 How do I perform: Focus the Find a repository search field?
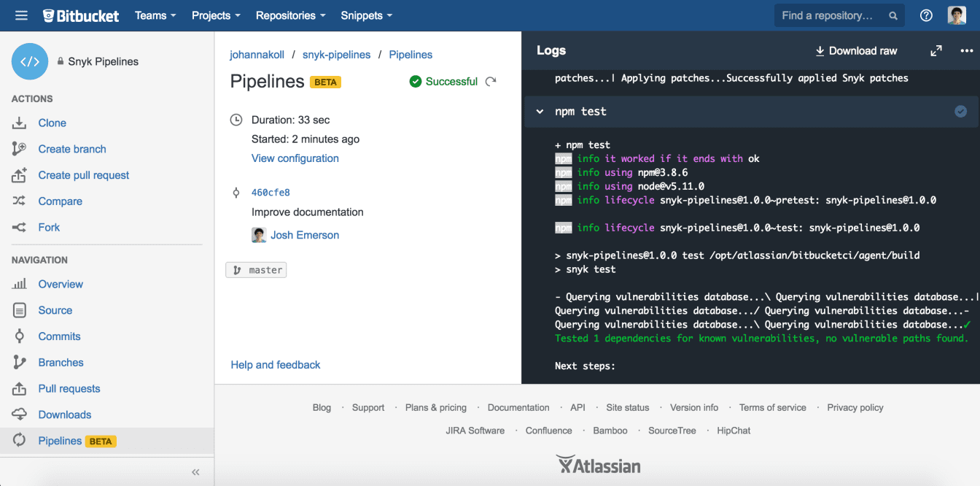tap(840, 15)
